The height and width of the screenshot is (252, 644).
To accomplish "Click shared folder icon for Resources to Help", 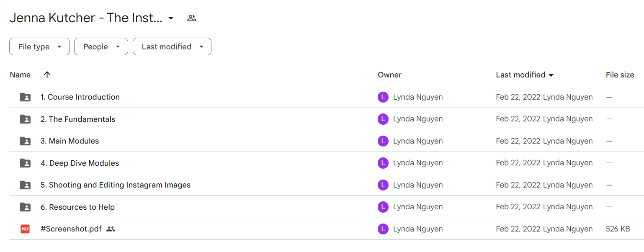I will 25,207.
